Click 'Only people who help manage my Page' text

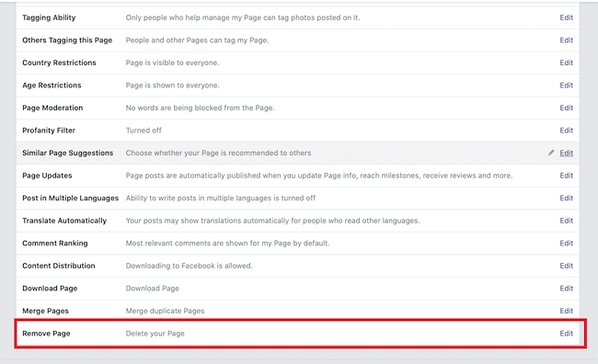[x=243, y=17]
